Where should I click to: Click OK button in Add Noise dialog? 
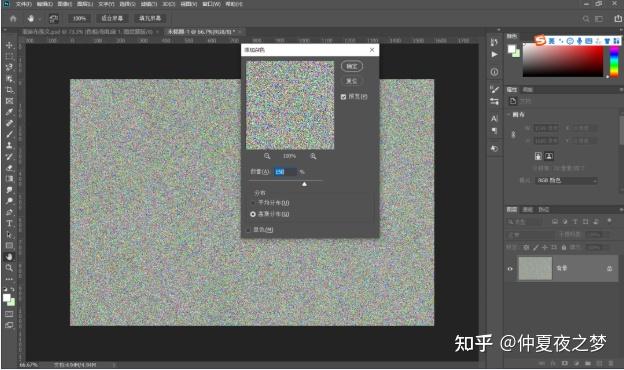352,66
